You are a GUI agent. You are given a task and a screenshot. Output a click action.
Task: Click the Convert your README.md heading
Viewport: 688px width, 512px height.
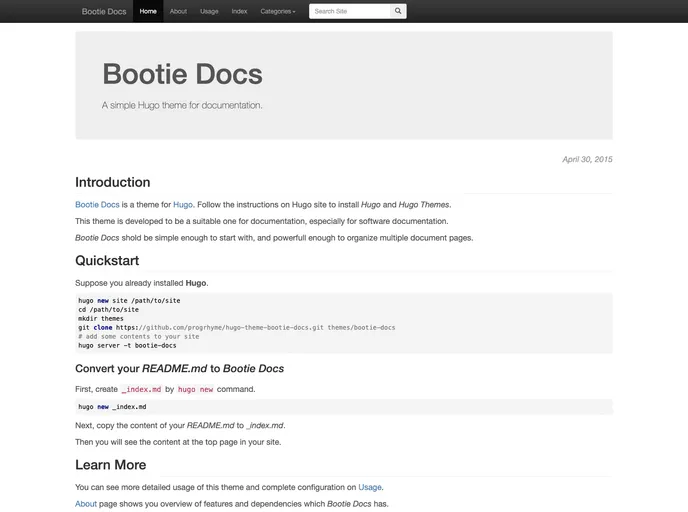[179, 369]
